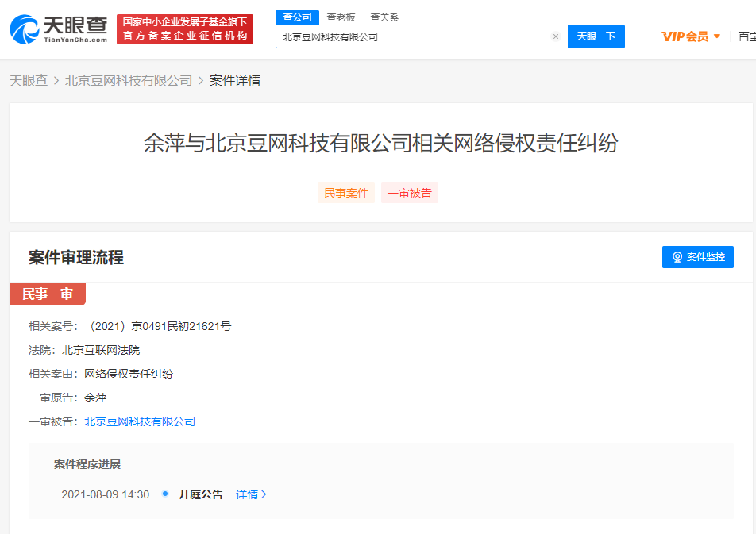756x534 pixels.
Task: Switch to the 查关系 search tab
Action: click(384, 17)
